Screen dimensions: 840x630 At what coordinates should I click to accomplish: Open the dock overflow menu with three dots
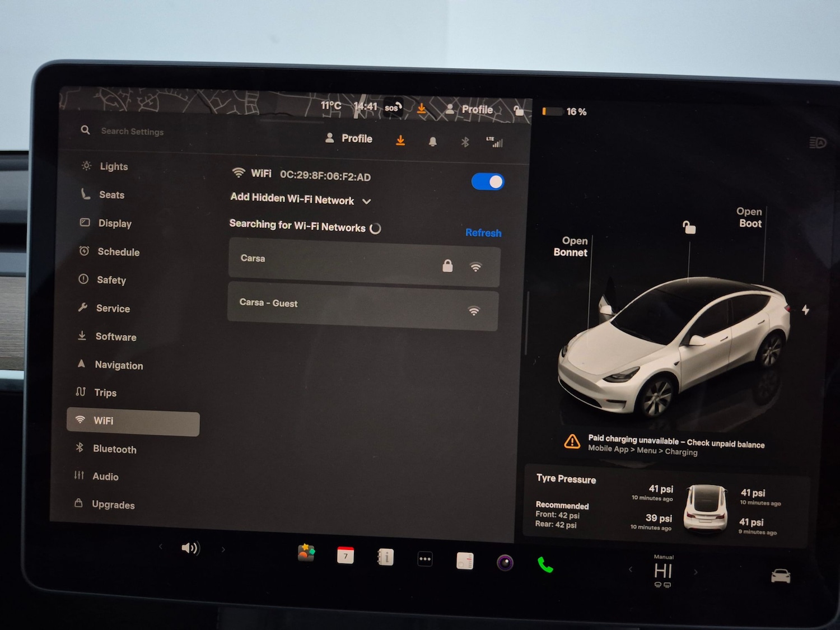[424, 559]
